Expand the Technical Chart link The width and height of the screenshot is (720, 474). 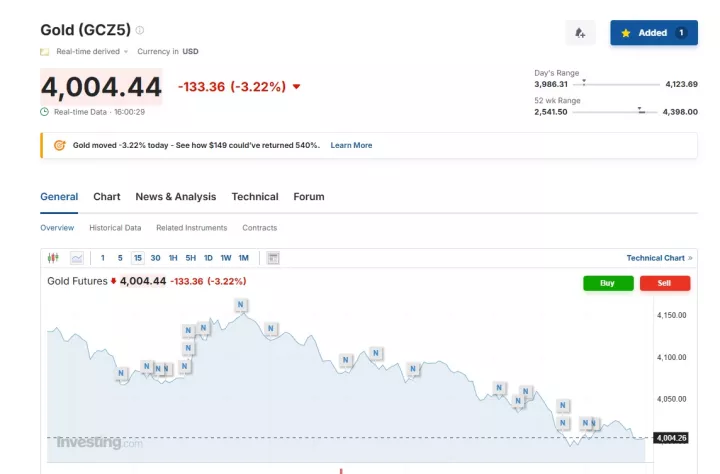coord(659,258)
